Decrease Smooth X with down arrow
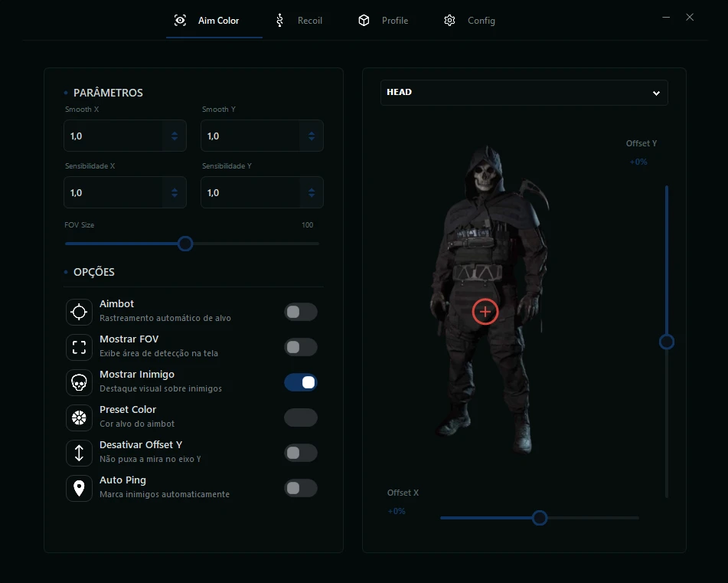This screenshot has width=728, height=583. pos(175,139)
